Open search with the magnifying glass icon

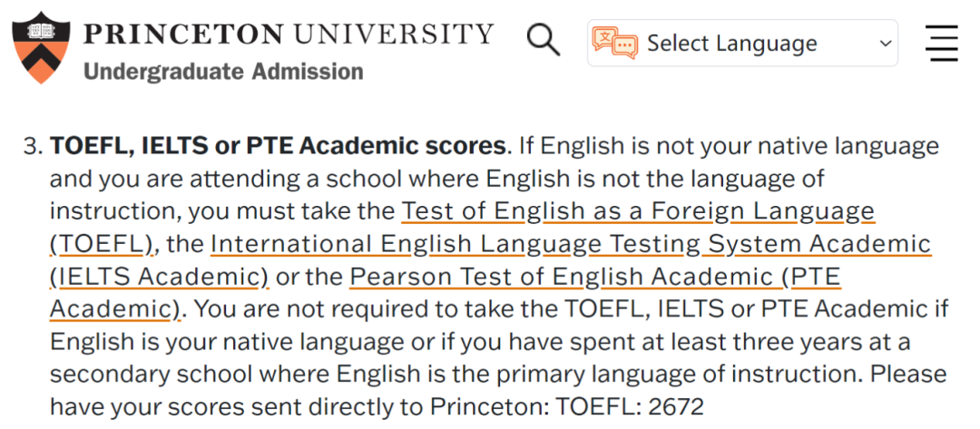pos(543,39)
